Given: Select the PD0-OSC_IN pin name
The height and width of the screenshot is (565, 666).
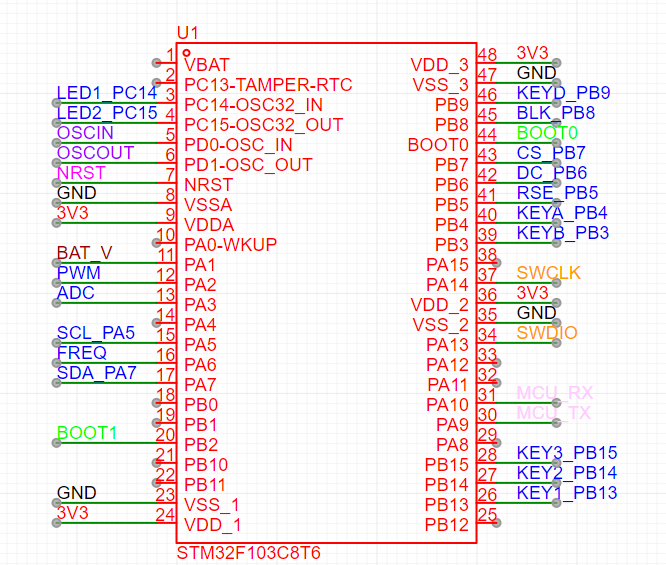Looking at the screenshot, I should (238, 145).
